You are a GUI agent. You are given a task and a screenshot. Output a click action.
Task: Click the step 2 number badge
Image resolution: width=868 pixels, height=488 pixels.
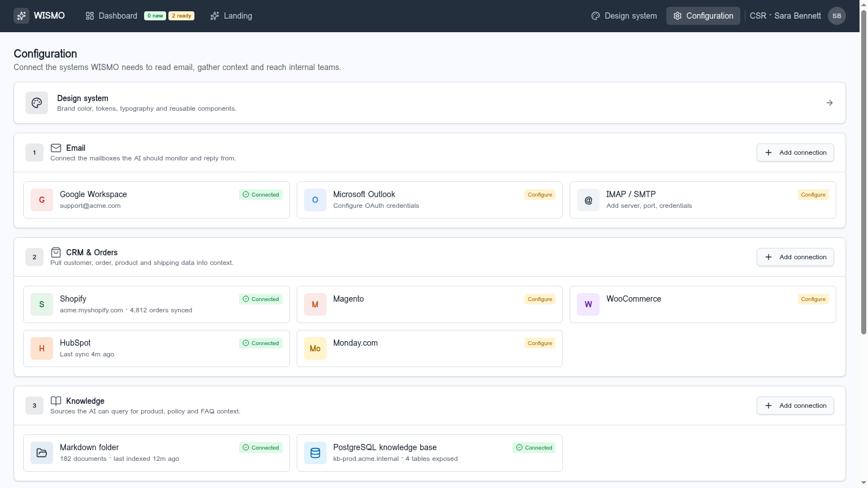pos(34,257)
